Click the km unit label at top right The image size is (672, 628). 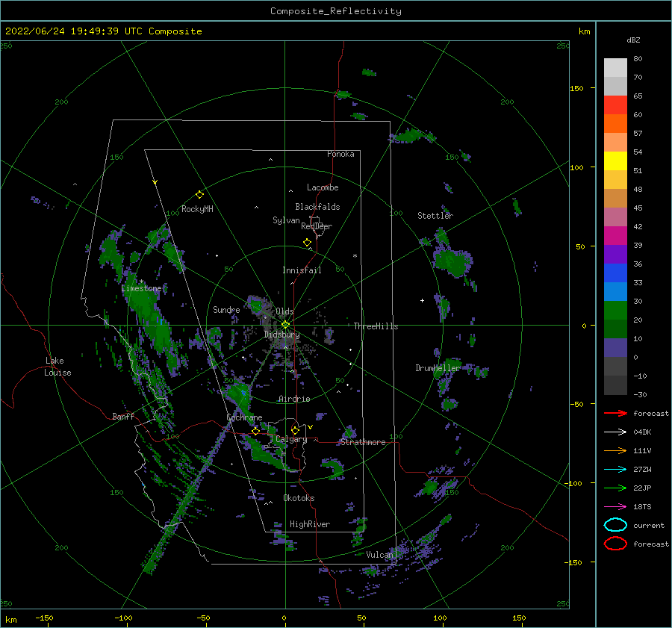coord(584,31)
